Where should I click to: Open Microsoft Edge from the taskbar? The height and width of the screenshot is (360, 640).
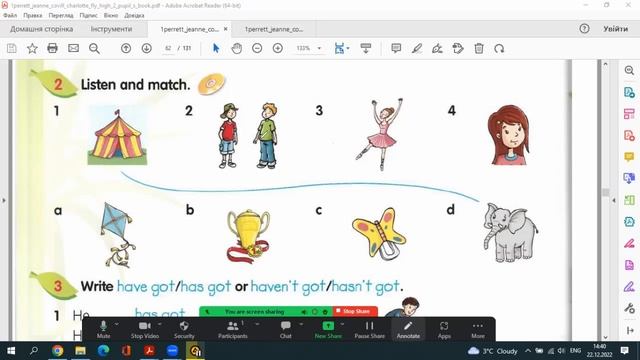coord(103,351)
